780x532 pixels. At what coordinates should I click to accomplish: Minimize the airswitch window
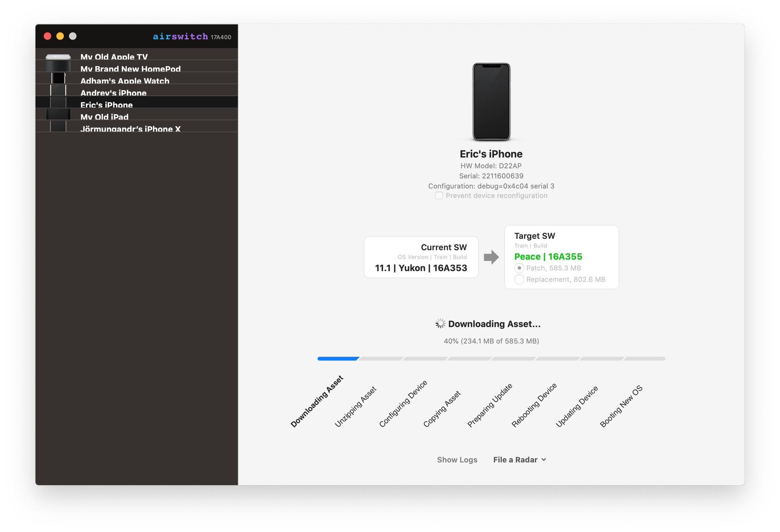(60, 36)
